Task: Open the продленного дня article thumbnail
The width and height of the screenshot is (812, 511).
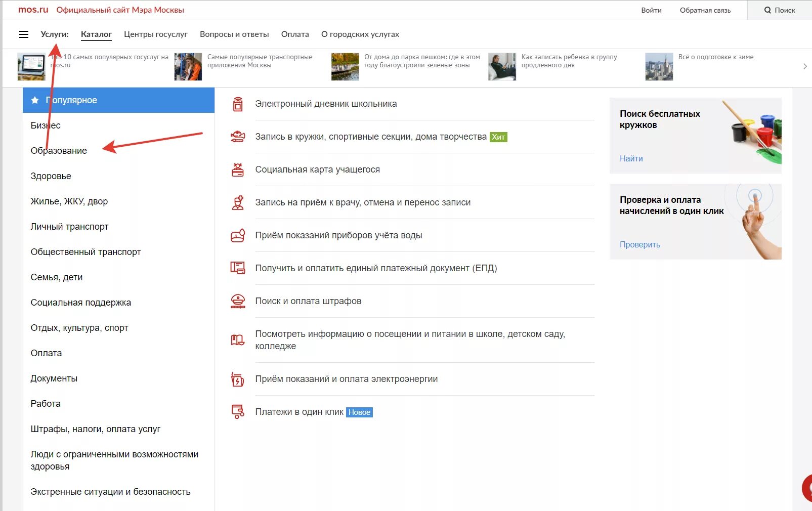Action: click(x=502, y=67)
